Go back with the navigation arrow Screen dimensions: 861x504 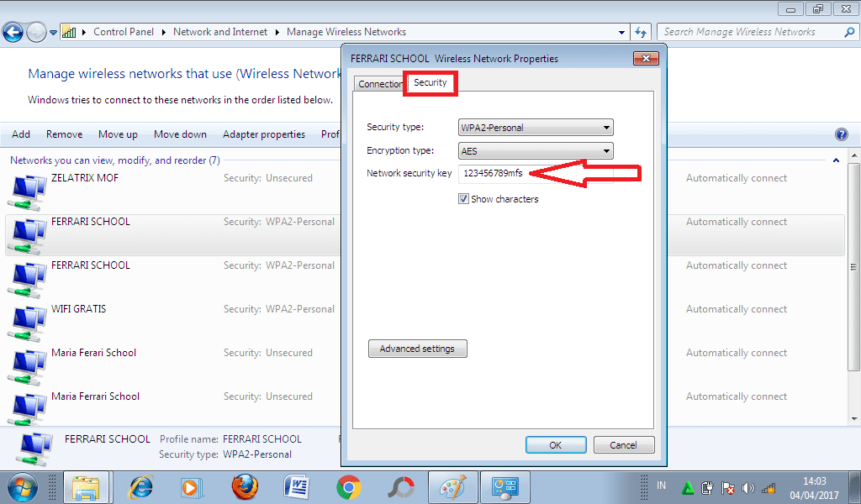(x=13, y=33)
